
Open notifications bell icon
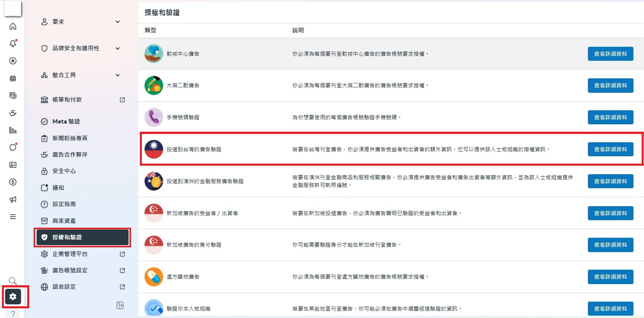click(x=13, y=44)
